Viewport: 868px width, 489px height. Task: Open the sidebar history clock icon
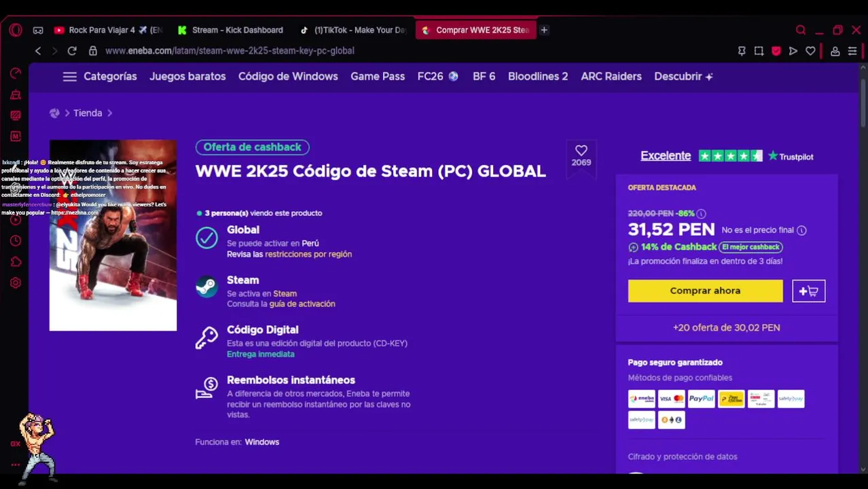pos(16,241)
